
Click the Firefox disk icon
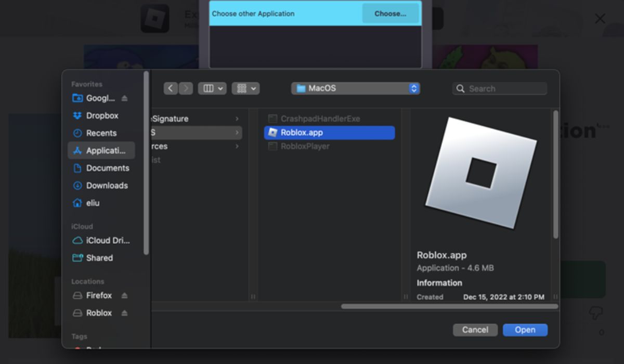tap(77, 295)
